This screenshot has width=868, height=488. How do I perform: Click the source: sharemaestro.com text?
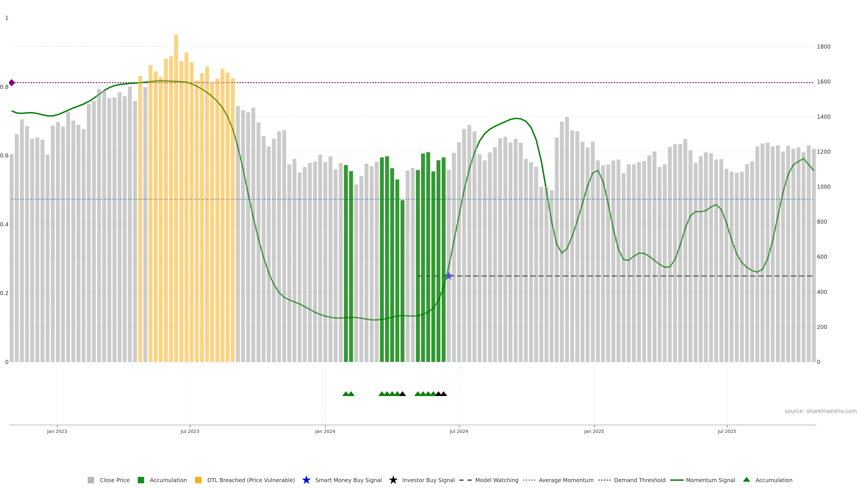click(x=821, y=411)
